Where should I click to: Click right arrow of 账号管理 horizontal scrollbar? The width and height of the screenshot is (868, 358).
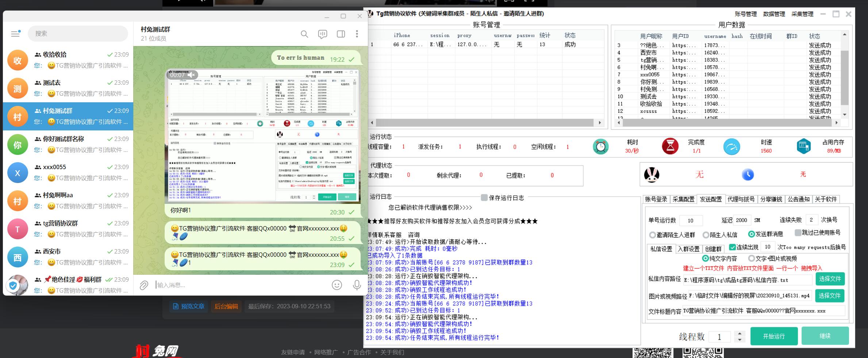[600, 123]
